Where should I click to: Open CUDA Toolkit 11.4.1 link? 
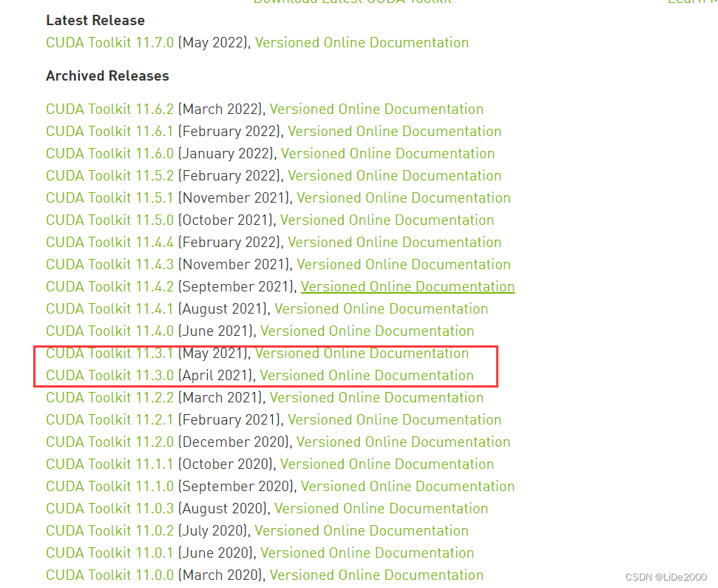pyautogui.click(x=110, y=309)
